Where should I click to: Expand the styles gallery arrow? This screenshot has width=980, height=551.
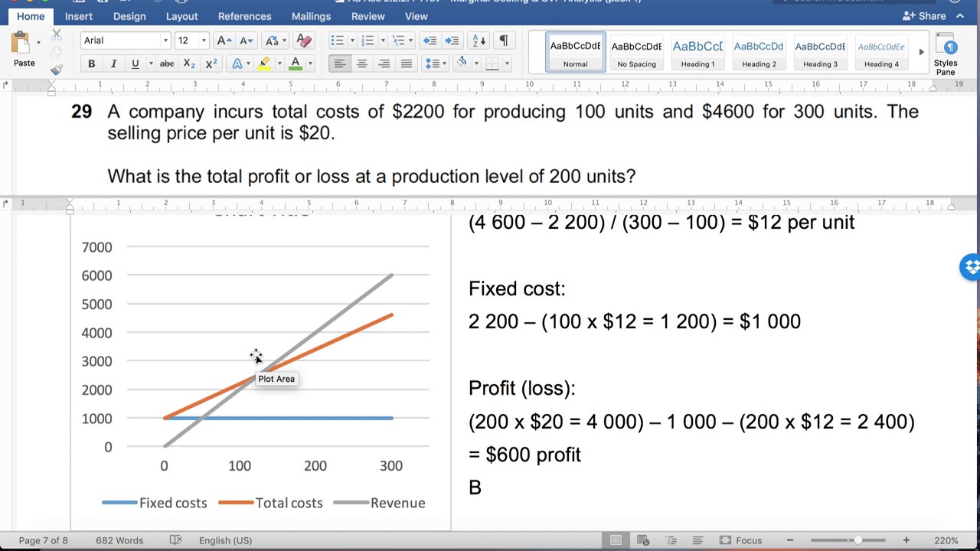(921, 53)
